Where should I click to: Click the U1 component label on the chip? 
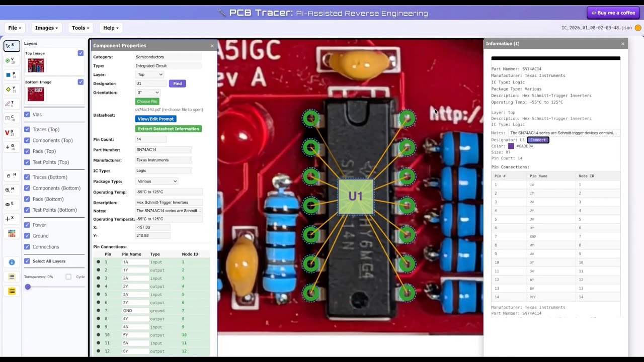[x=356, y=197]
